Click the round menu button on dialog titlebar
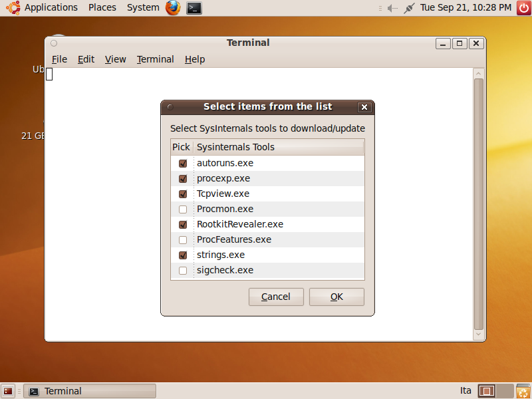This screenshot has width=532, height=399. pos(170,107)
